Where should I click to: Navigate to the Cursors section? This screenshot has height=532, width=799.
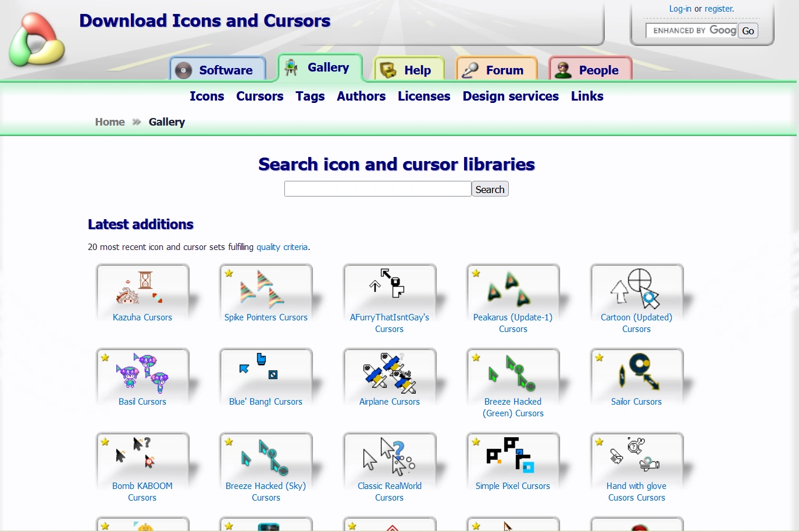tap(259, 97)
